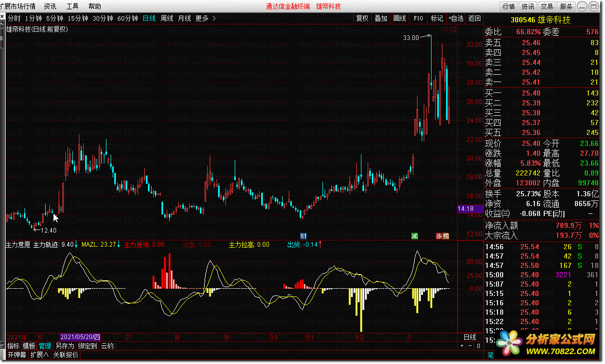Click the 模板 button at bottom
This screenshot has height=364, width=605.
tap(29, 346)
